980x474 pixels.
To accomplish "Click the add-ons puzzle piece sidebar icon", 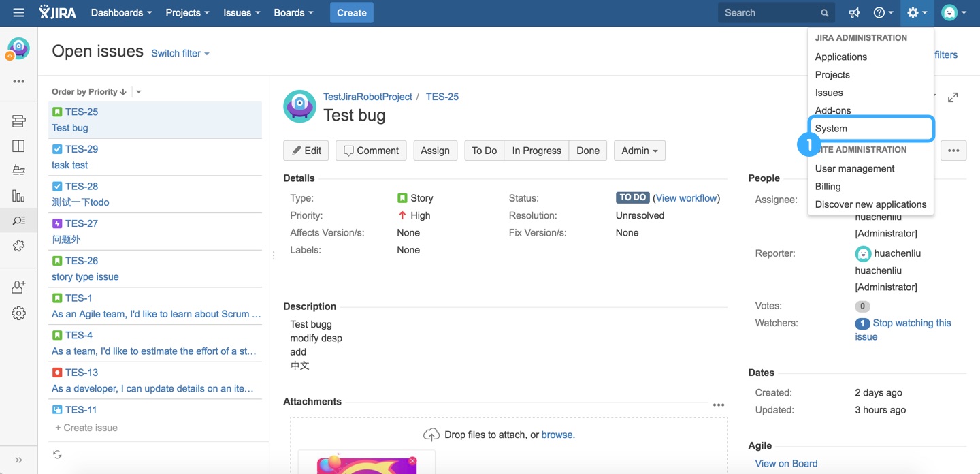I will 18,245.
